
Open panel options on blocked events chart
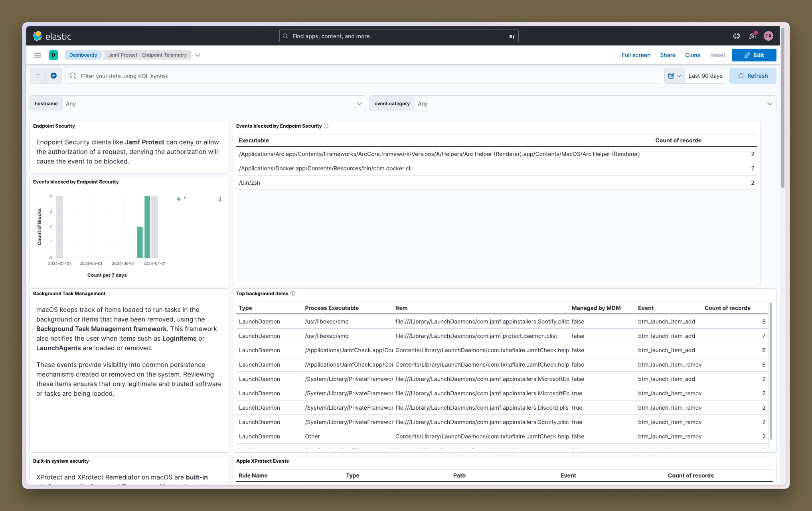pyautogui.click(x=220, y=199)
